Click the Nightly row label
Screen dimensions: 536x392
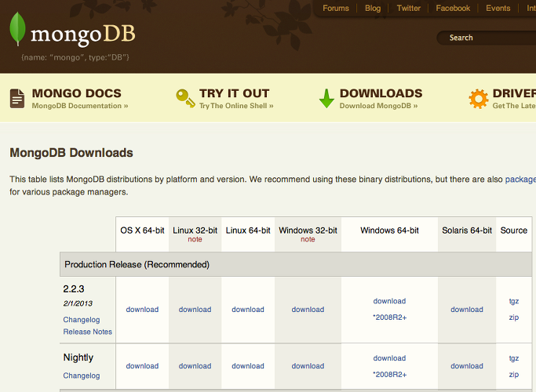pos(78,358)
